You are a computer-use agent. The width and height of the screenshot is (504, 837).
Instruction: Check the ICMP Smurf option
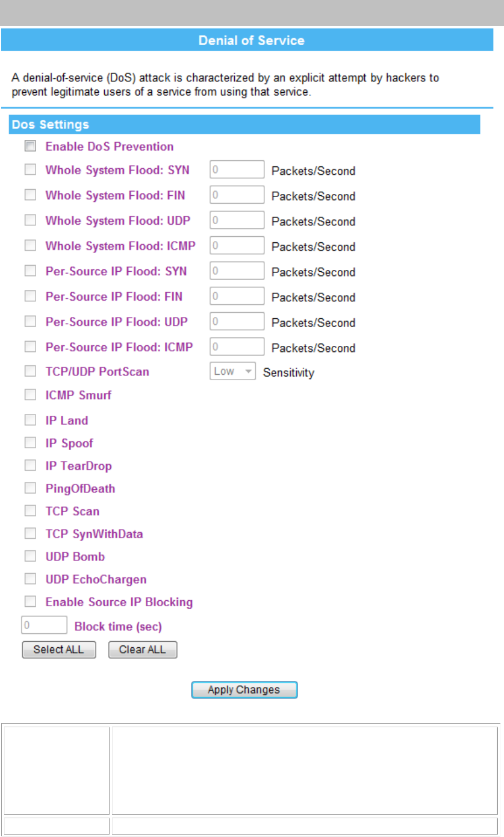click(30, 395)
